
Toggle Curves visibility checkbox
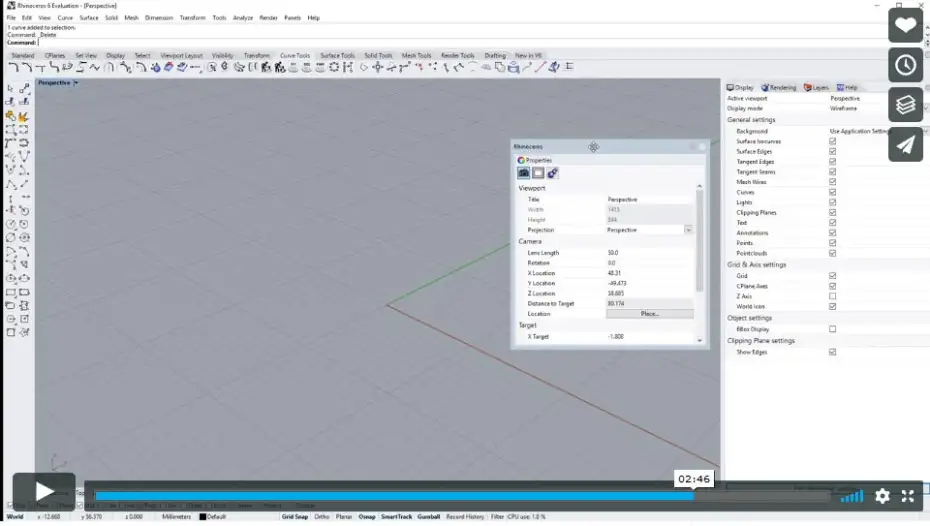[x=833, y=192]
